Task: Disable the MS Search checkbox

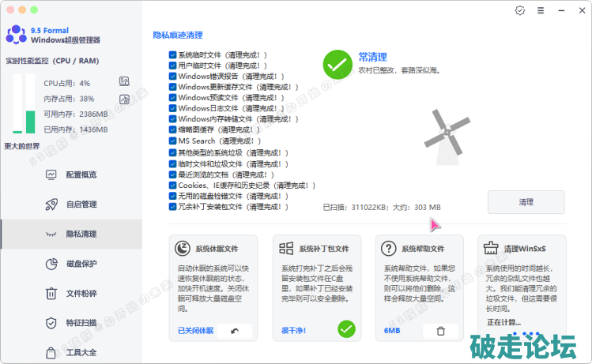Action: (172, 141)
